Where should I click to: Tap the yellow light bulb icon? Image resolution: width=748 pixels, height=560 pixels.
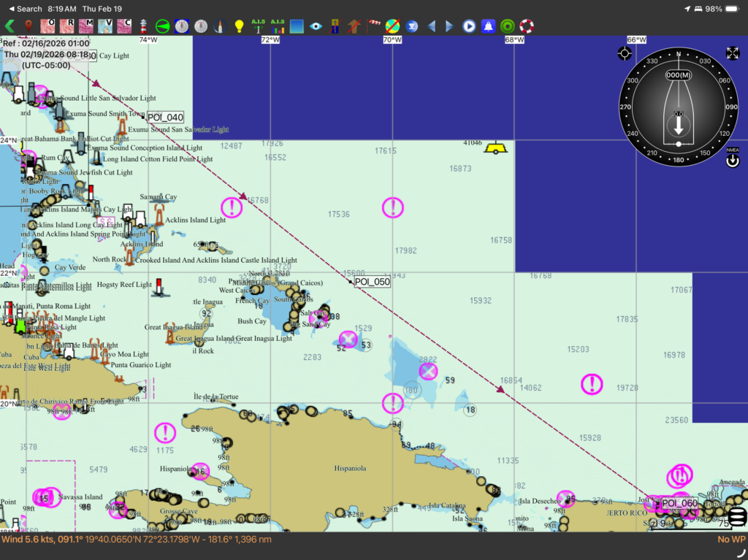tap(239, 26)
